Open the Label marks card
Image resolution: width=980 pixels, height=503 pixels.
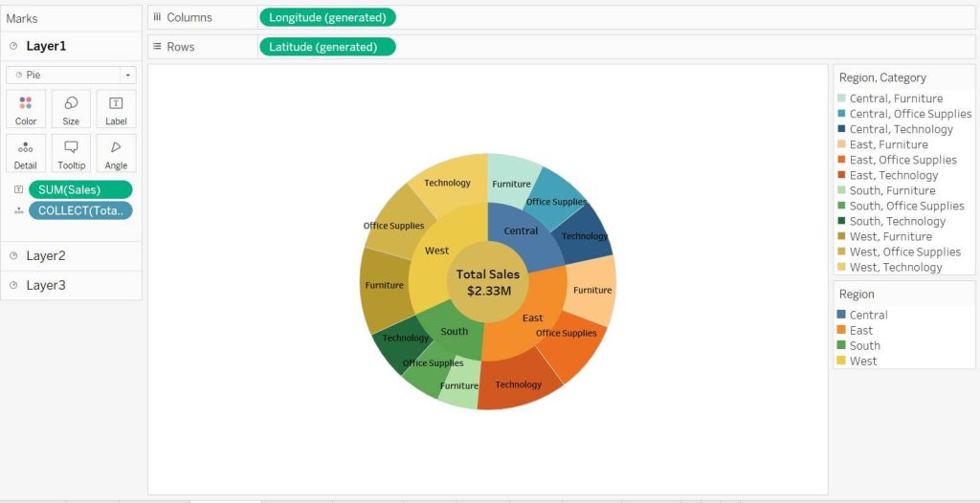pyautogui.click(x=116, y=110)
